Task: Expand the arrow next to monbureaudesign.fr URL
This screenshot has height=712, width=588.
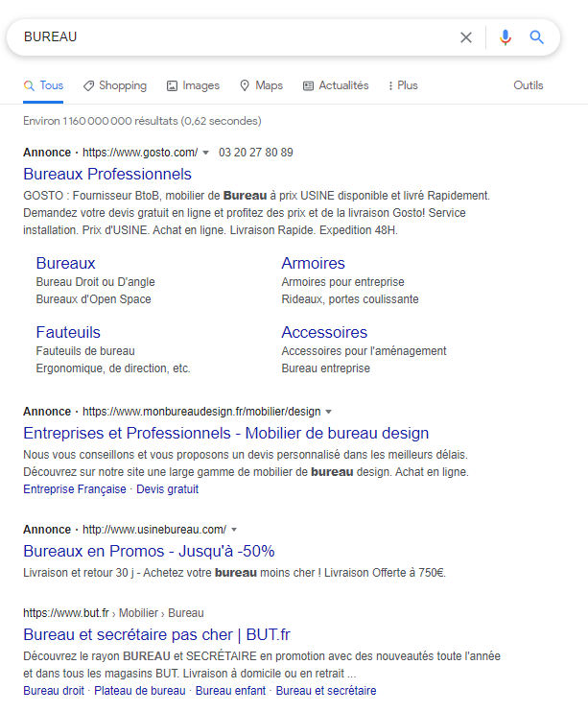Action: coord(329,412)
